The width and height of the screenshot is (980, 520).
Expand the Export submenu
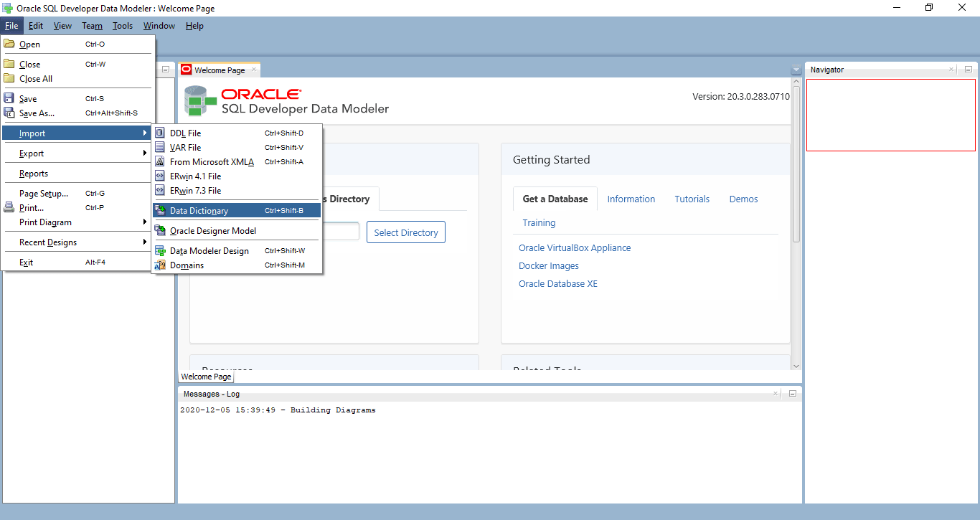pos(77,153)
